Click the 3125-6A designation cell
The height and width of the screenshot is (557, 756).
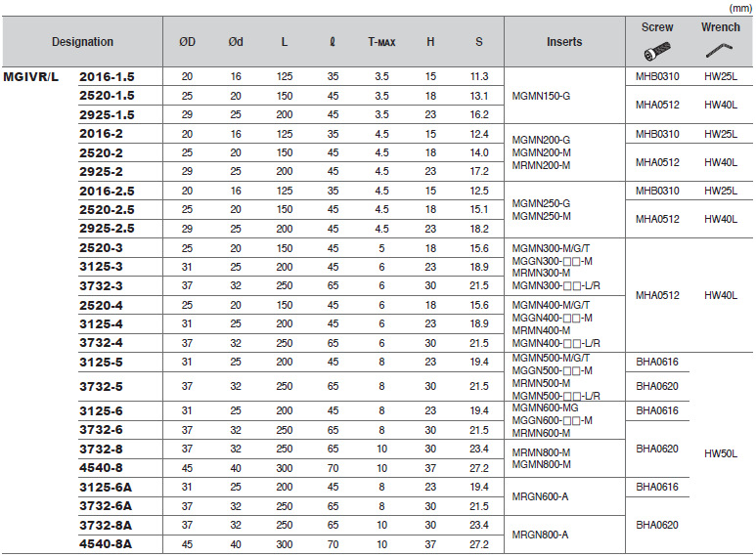pos(105,487)
